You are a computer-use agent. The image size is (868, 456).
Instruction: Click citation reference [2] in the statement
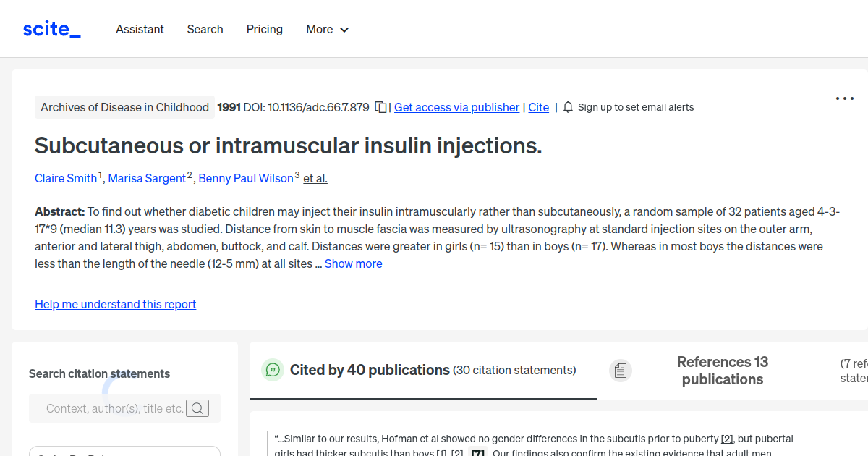tap(726, 438)
